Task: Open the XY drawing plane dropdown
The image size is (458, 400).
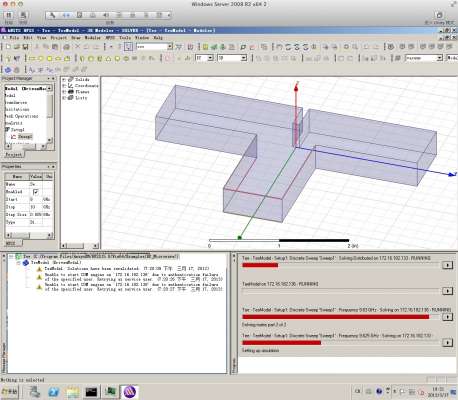Action: point(210,58)
